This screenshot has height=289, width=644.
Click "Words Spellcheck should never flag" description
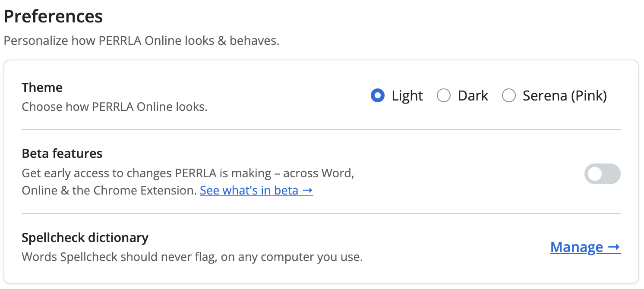point(193,258)
